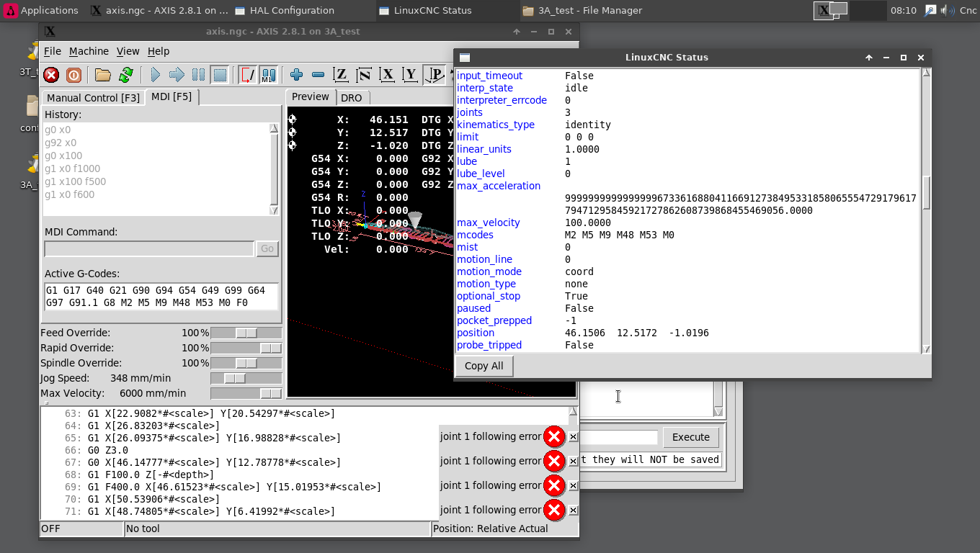This screenshot has width=980, height=553.
Task: Open the Applications menu in top panel
Action: [x=41, y=10]
